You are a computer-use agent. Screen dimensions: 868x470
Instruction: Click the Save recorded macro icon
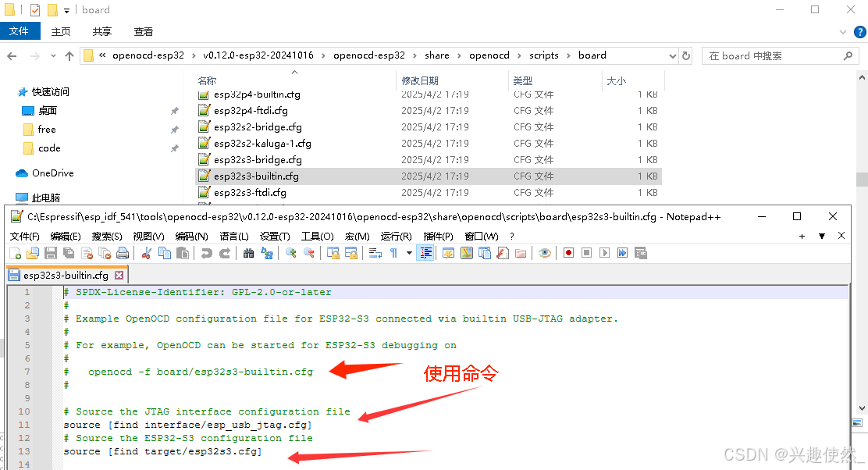click(x=641, y=253)
